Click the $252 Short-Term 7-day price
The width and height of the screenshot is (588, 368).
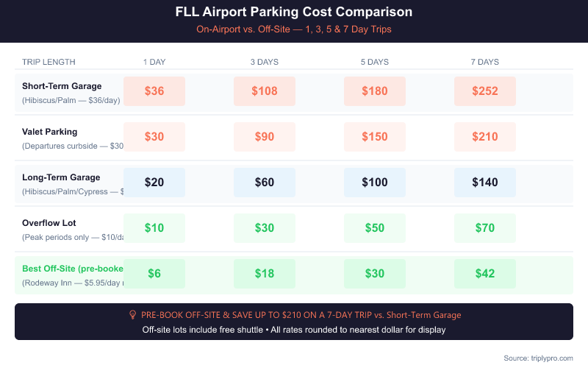(485, 91)
